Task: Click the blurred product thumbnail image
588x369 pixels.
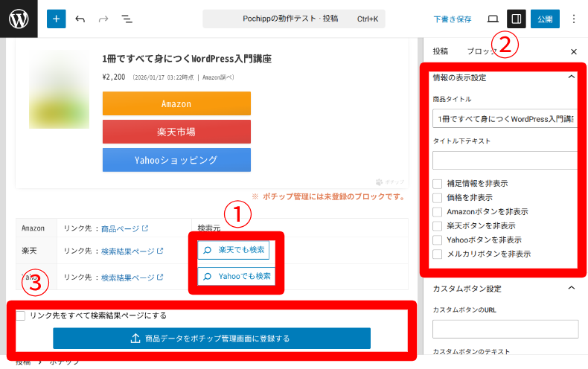Action: pos(60,89)
